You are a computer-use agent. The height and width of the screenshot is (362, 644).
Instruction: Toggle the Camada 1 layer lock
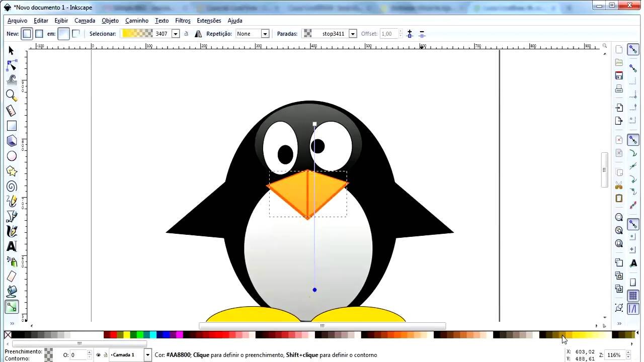tap(106, 355)
